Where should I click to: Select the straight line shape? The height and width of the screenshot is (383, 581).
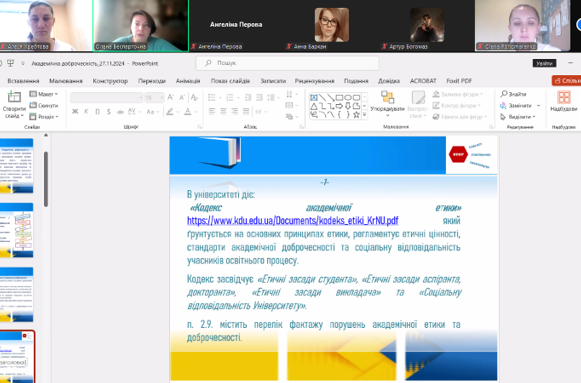click(x=322, y=97)
